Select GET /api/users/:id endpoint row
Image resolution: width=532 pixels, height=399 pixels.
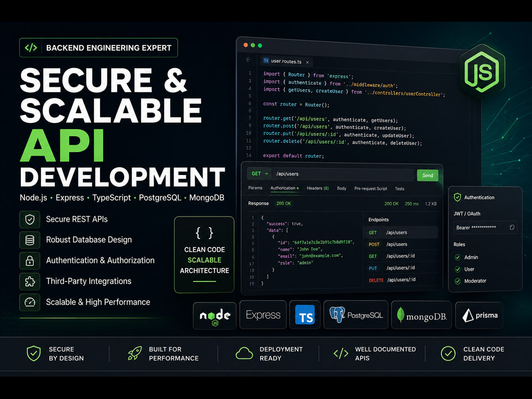point(401,256)
